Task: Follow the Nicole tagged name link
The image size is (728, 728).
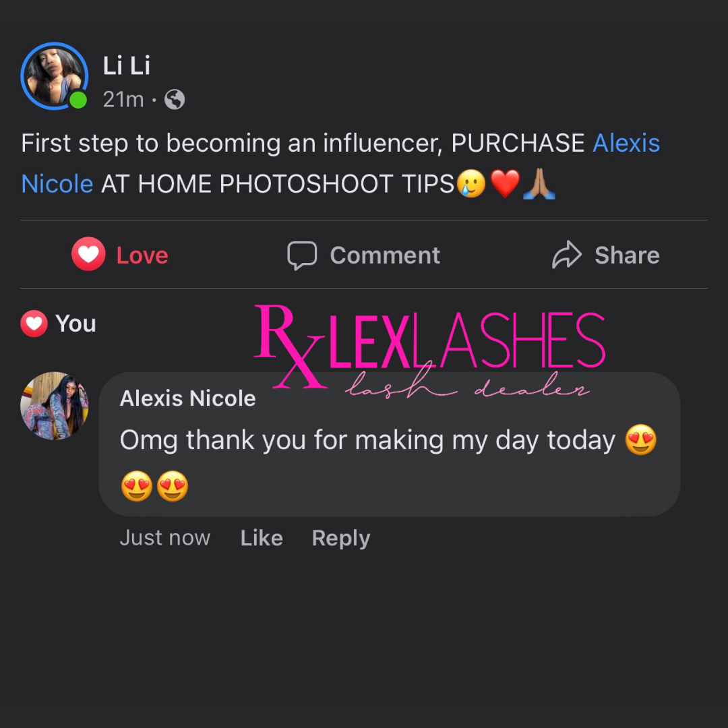Action: [57, 184]
